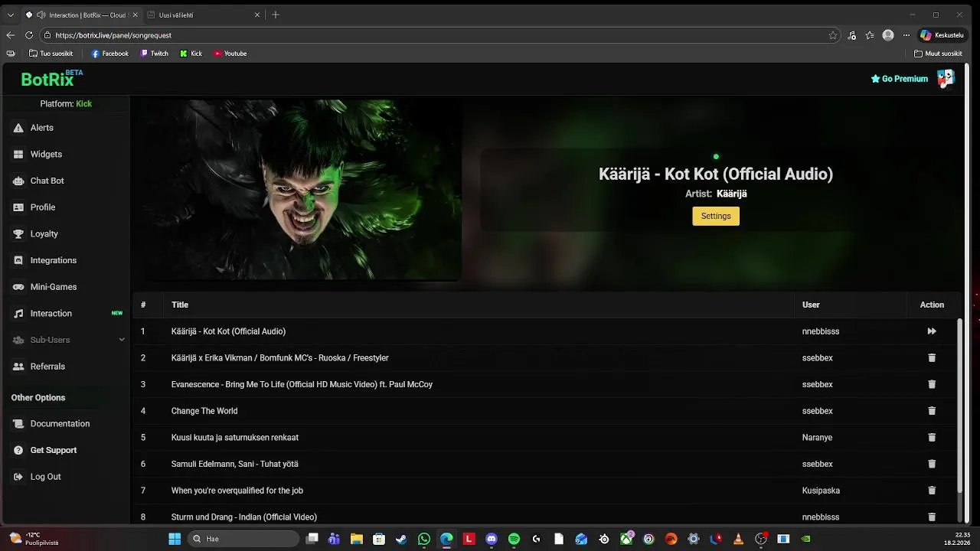
Task: Delete Evanescence - Bring Me To Life request
Action: (932, 384)
